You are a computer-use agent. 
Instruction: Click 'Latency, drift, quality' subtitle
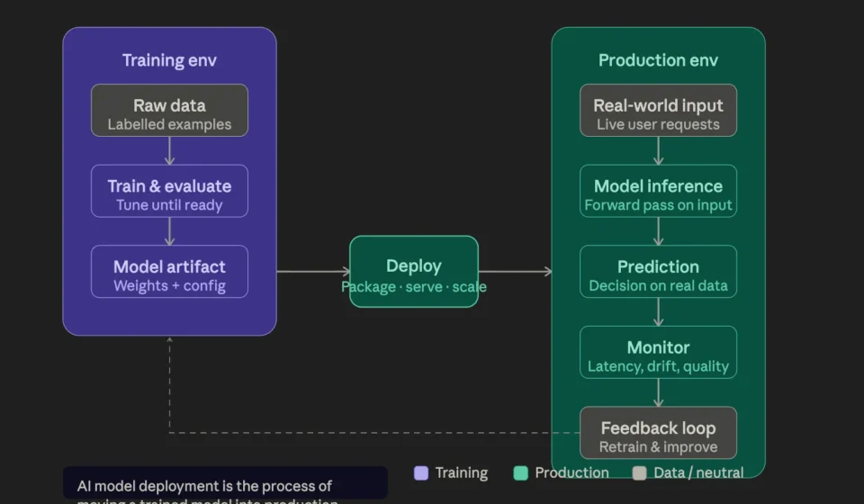[x=658, y=366]
